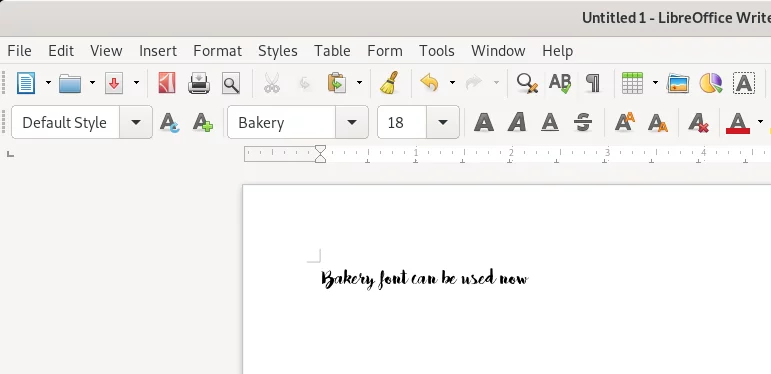The height and width of the screenshot is (374, 771).
Task: Toggle subscript formatting
Action: click(x=658, y=122)
